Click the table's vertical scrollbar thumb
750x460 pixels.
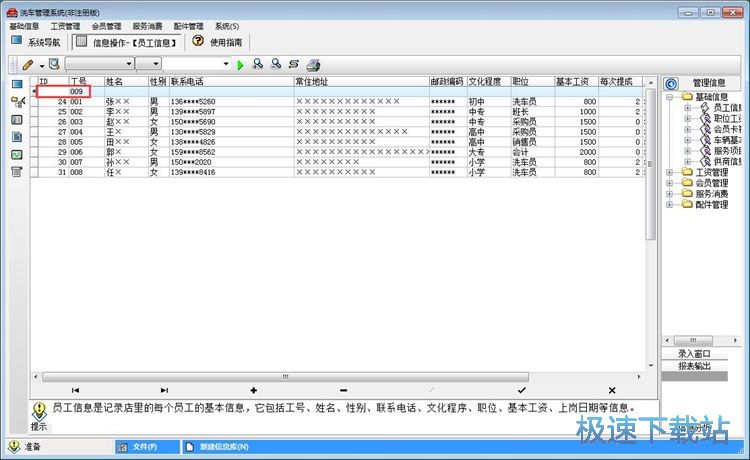click(x=650, y=164)
